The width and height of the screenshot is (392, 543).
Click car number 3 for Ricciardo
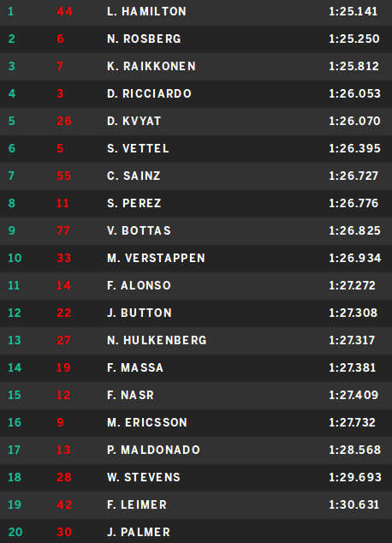coord(60,93)
